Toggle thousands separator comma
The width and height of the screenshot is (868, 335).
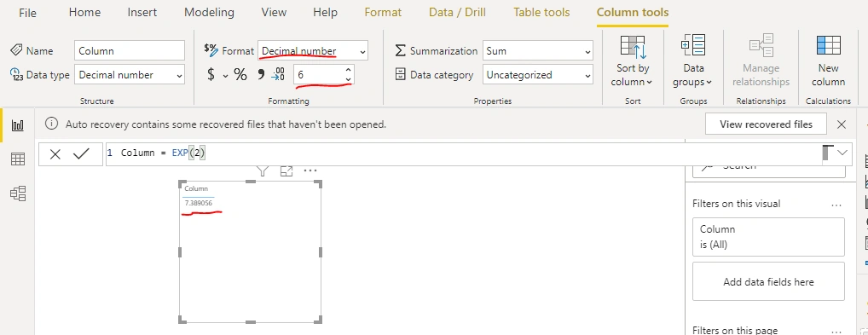click(261, 75)
